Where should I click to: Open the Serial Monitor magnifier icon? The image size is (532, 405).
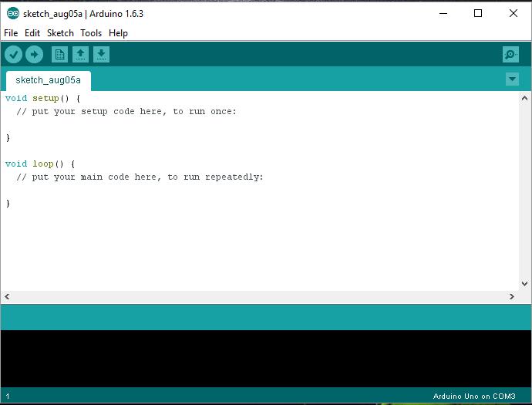pyautogui.click(x=510, y=54)
